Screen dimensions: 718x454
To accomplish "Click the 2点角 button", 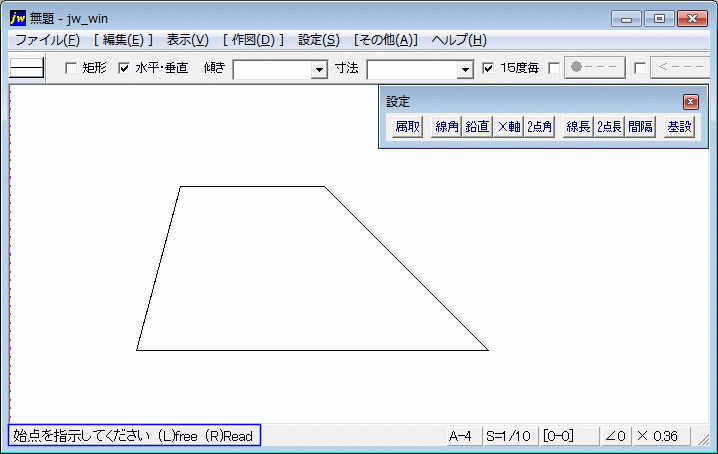I will pos(539,126).
